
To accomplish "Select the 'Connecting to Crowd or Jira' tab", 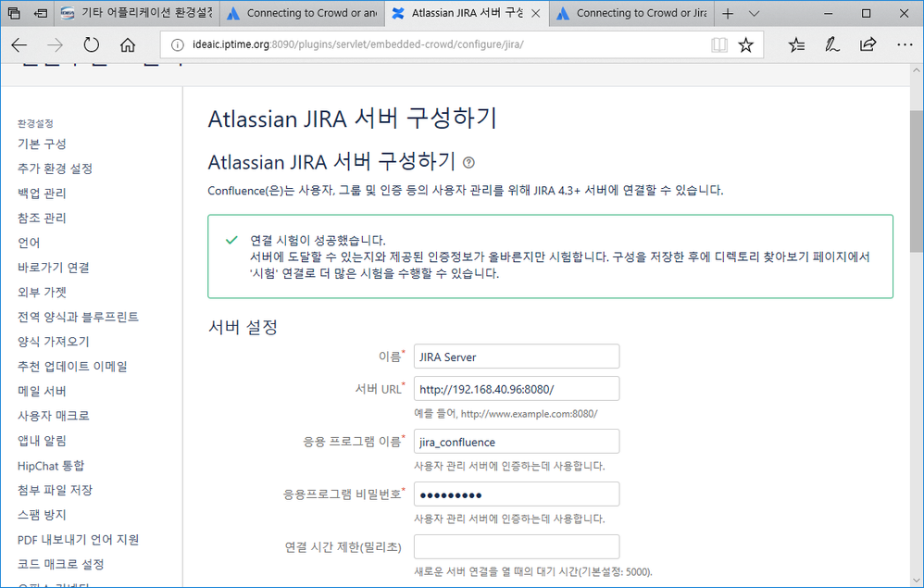I will pos(307,14).
